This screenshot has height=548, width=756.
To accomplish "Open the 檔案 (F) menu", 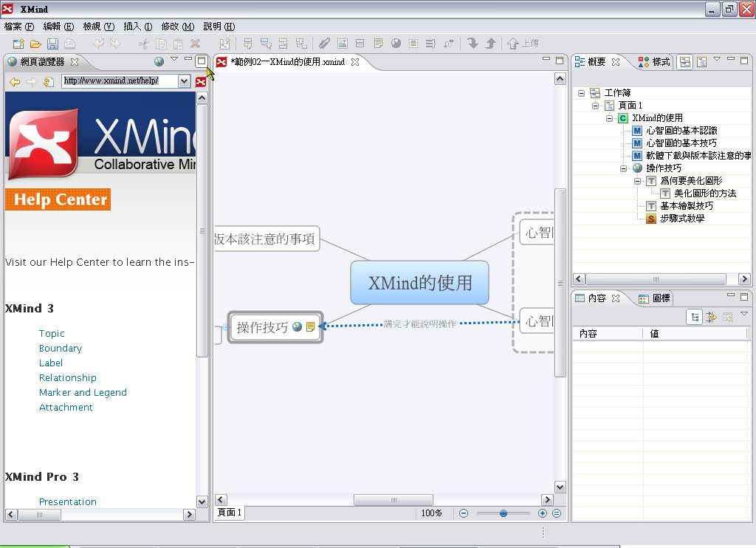I will point(18,27).
